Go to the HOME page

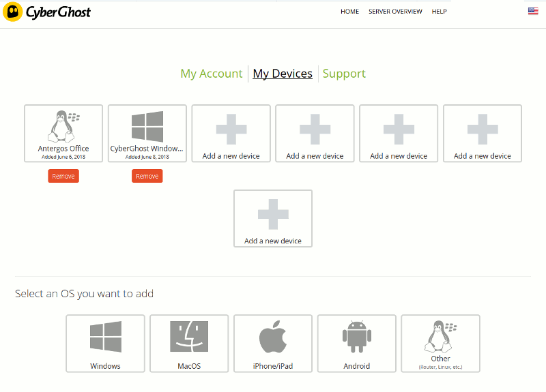[349, 12]
